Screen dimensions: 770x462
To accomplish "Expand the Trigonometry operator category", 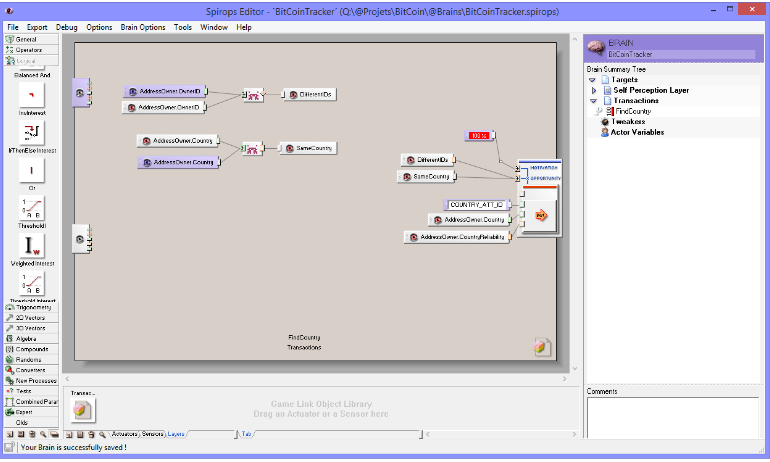I will [31, 307].
